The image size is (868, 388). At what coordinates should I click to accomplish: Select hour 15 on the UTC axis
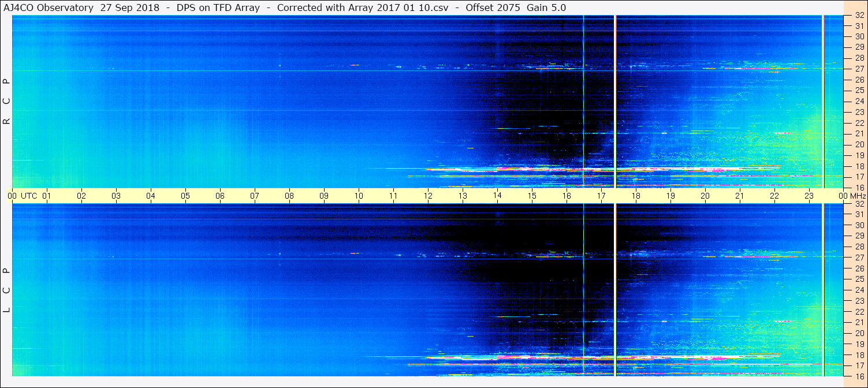point(531,196)
